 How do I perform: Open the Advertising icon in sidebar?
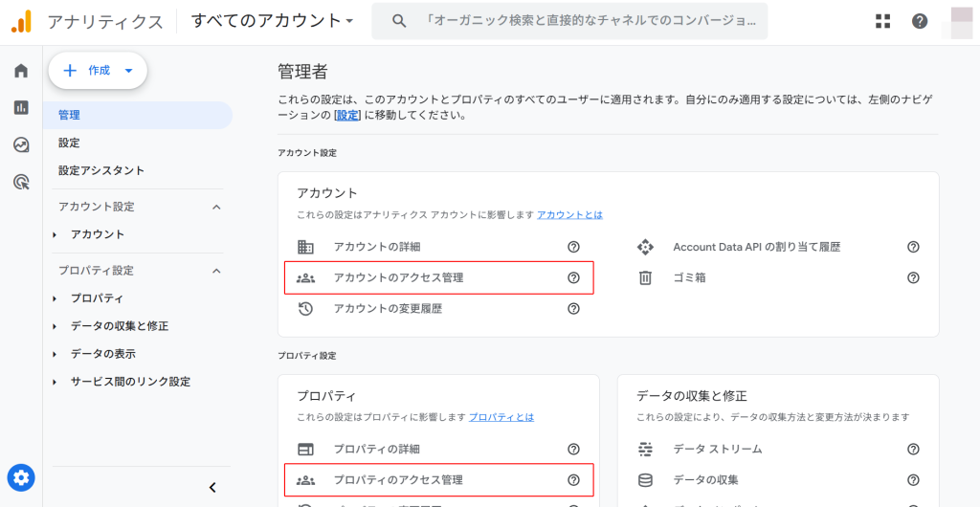pyautogui.click(x=21, y=182)
